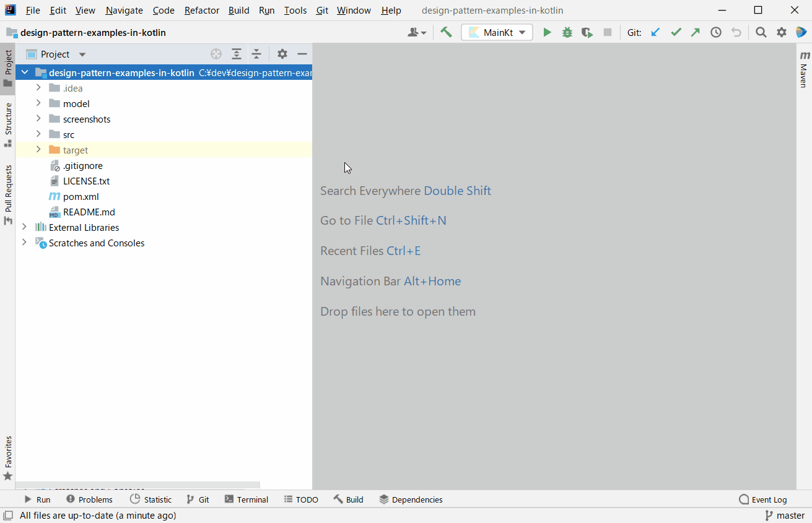This screenshot has width=812, height=523.
Task: Click the JetBrains colorful logo icon at the toolbar end
Action: pyautogui.click(x=801, y=32)
